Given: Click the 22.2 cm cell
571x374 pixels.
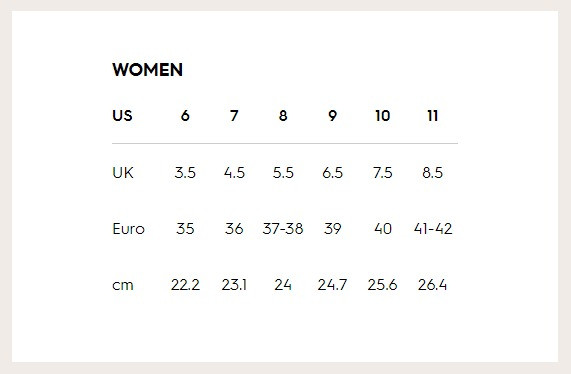Looking at the screenshot, I should [x=185, y=285].
